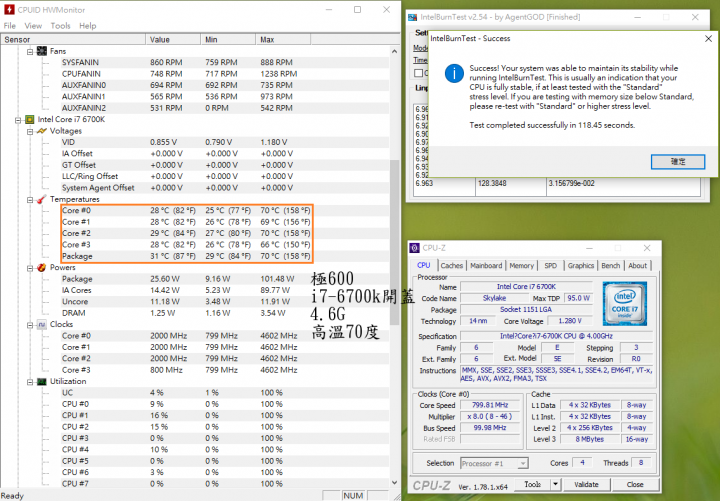The width and height of the screenshot is (720, 501).
Task: Close the IntelBurnTest Success dialog
Action: pyautogui.click(x=709, y=39)
